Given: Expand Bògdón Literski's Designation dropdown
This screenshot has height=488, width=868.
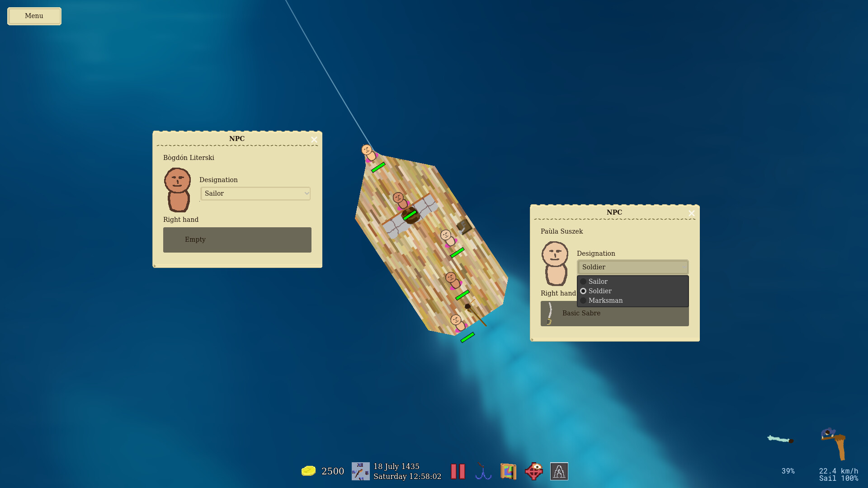Looking at the screenshot, I should (x=255, y=193).
